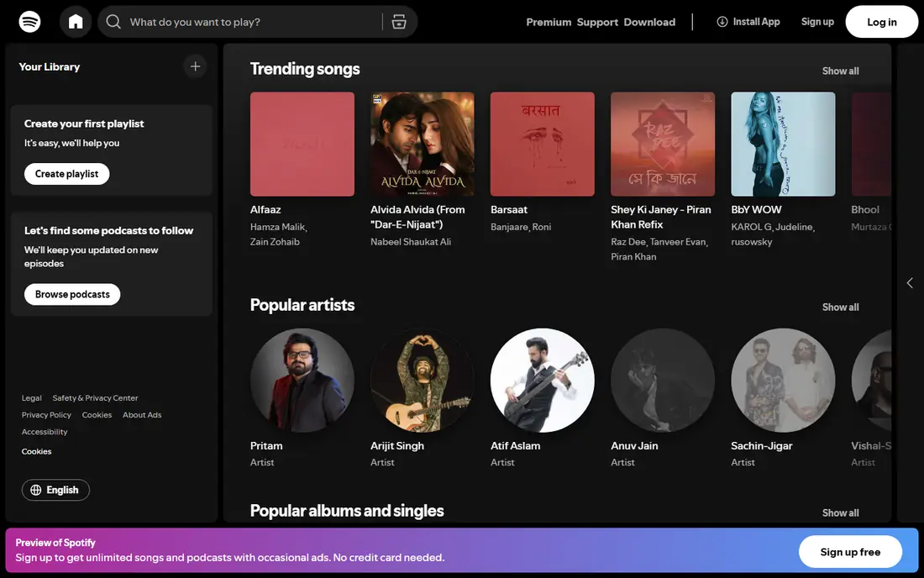
Task: Click the white Cookies link below Accessibility
Action: [x=36, y=451]
